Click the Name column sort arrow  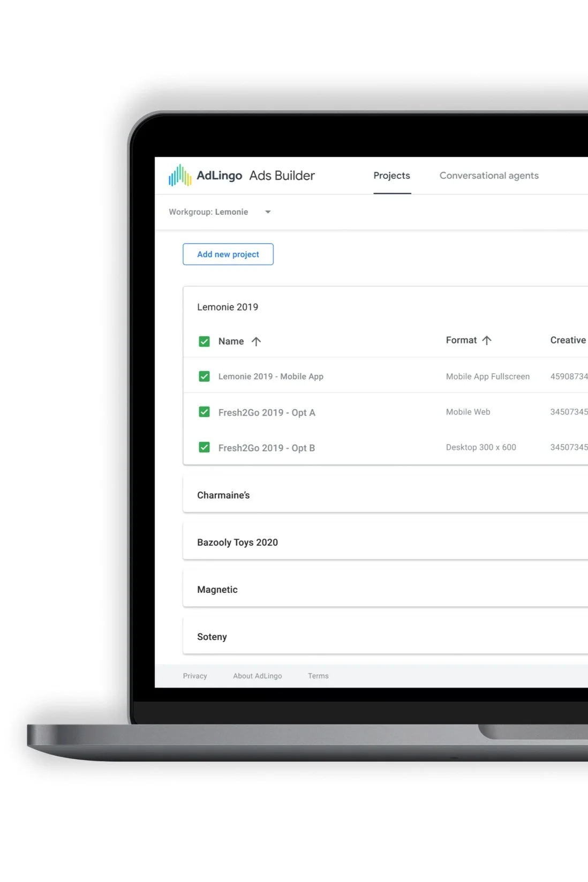tap(256, 342)
